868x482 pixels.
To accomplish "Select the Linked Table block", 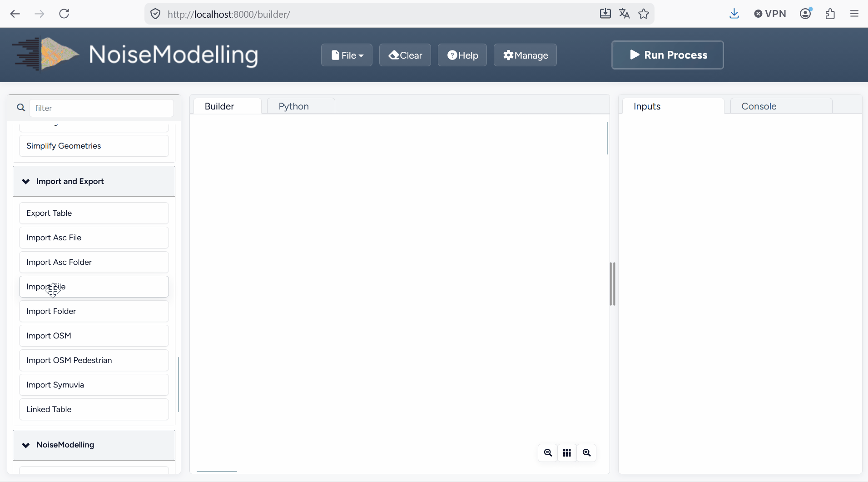I will [94, 409].
